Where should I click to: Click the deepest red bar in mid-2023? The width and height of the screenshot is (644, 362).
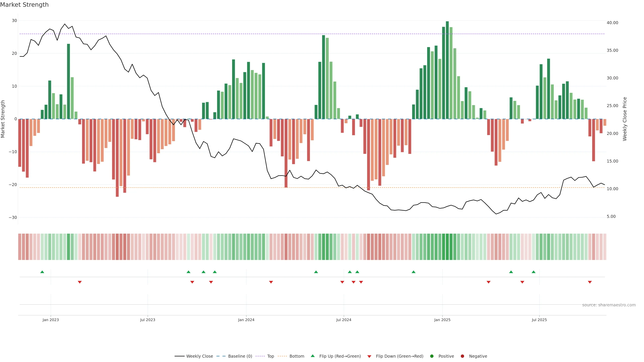tap(117, 157)
